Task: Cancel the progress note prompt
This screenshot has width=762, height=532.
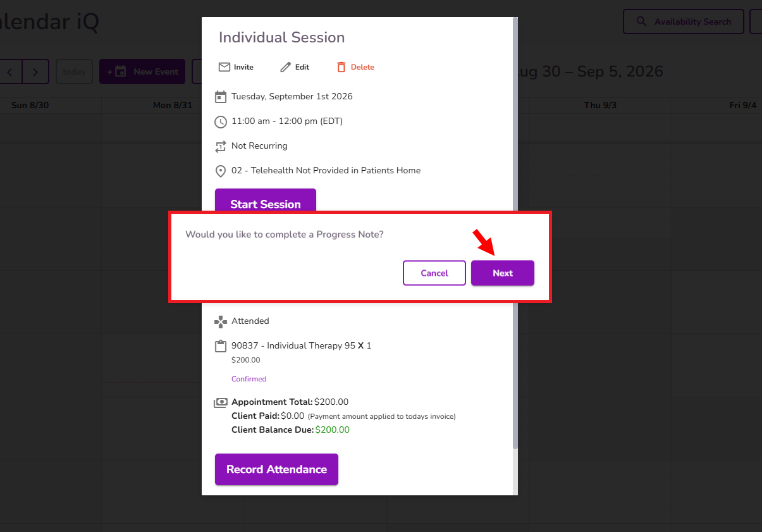Action: (434, 273)
